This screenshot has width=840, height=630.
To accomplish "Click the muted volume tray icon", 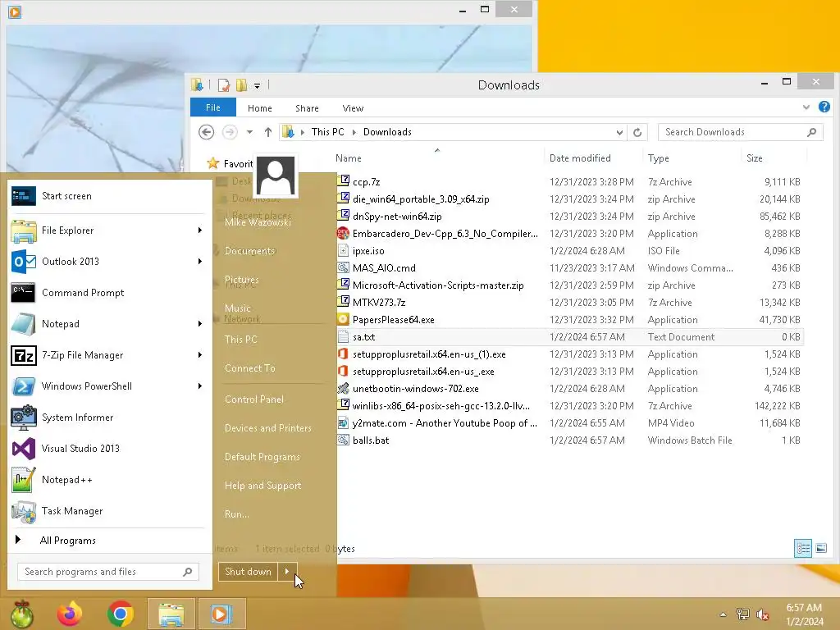I will tap(763, 614).
